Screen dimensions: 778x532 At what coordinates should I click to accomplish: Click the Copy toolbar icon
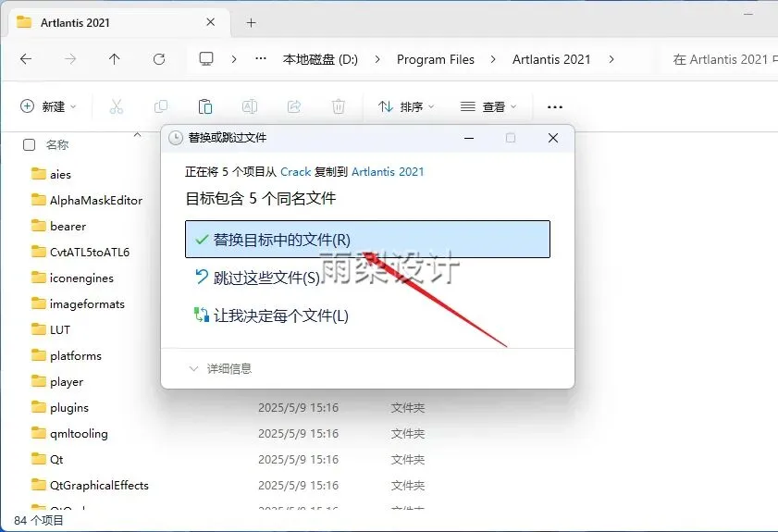coord(161,106)
